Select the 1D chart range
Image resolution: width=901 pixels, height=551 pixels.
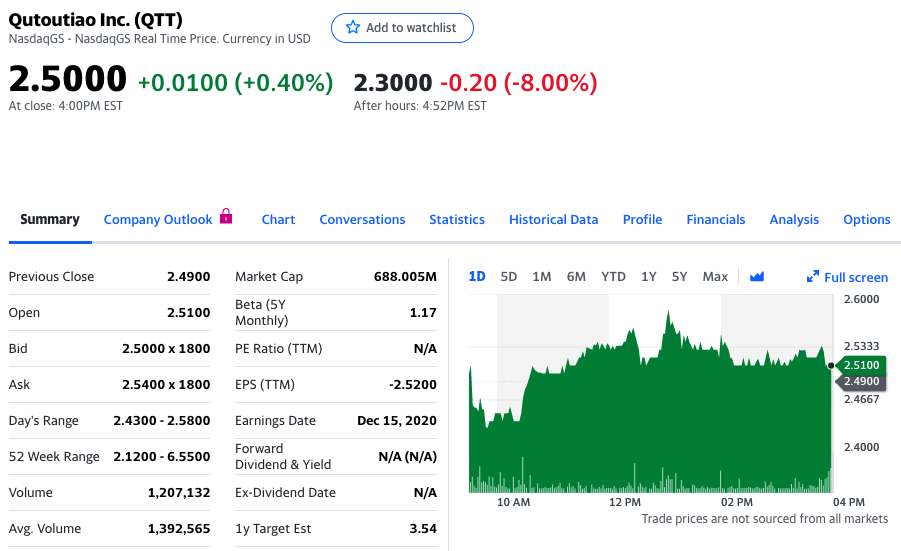tap(477, 277)
